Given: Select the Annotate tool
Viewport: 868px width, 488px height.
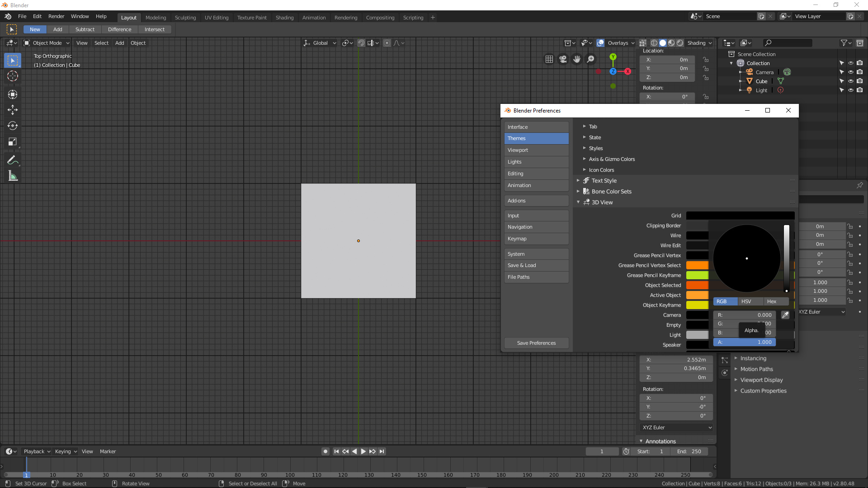Looking at the screenshot, I should point(12,160).
